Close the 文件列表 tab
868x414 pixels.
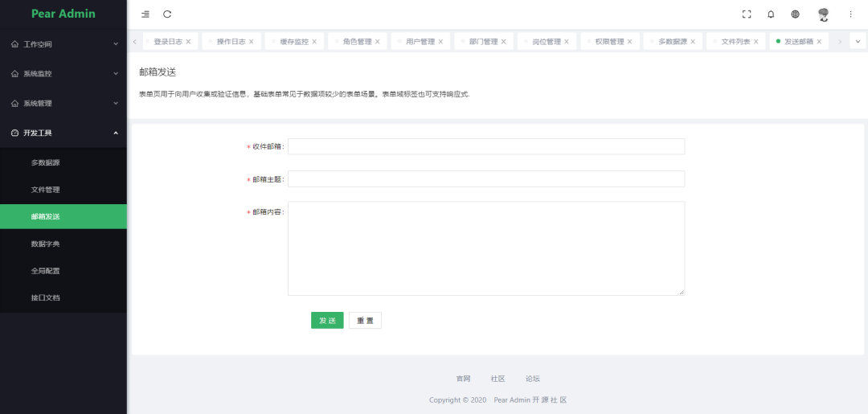pos(755,42)
